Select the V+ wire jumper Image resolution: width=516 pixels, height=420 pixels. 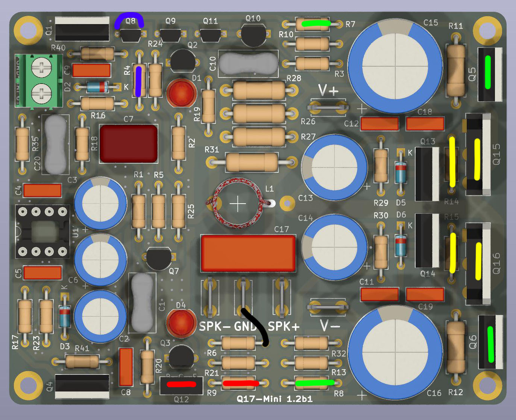[328, 108]
